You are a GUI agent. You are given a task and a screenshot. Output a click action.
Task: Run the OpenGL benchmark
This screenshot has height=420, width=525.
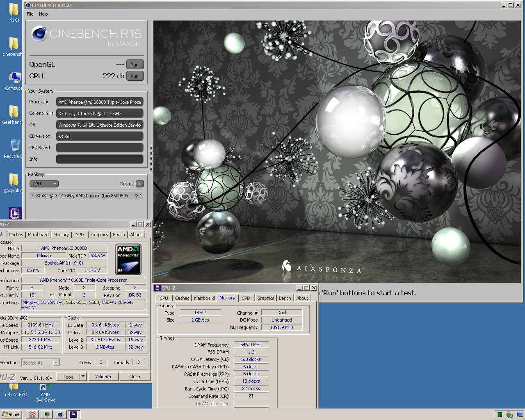(135, 65)
